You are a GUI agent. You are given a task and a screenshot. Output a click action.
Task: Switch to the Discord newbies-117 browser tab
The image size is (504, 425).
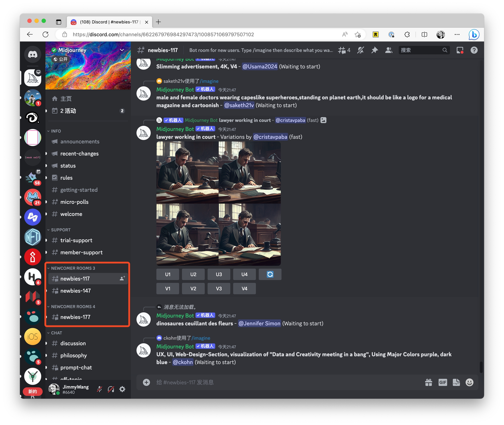pos(109,22)
